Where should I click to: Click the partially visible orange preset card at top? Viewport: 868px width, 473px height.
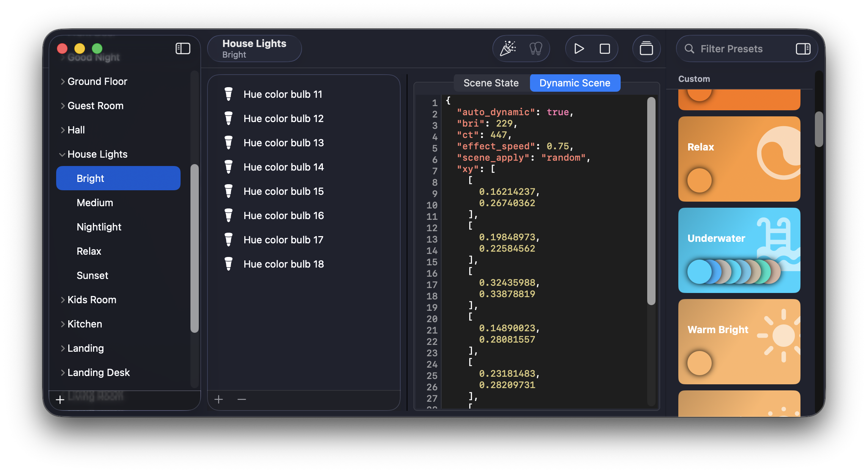[739, 99]
